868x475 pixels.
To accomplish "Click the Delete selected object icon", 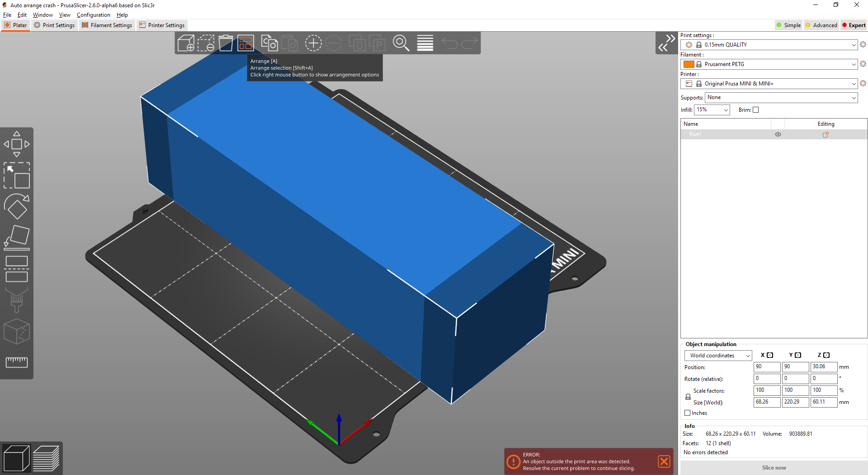I will [x=206, y=43].
